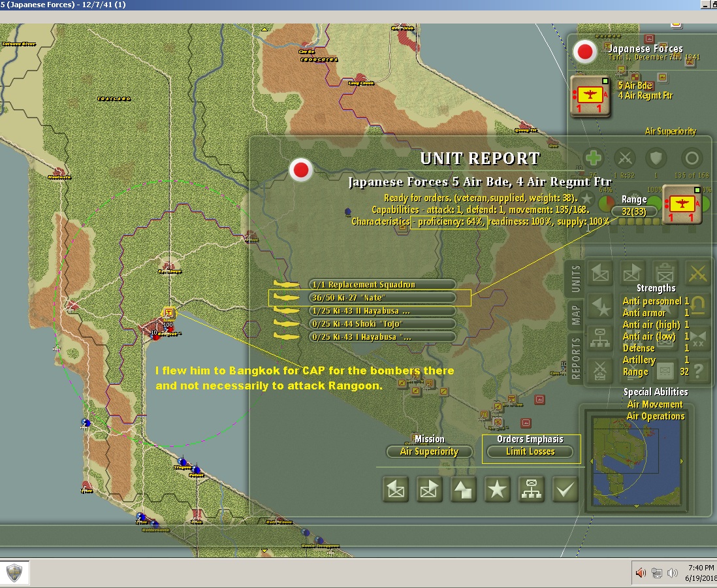Click the Range 32(33) value field
Viewport: 717px width, 588px height.
(634, 212)
